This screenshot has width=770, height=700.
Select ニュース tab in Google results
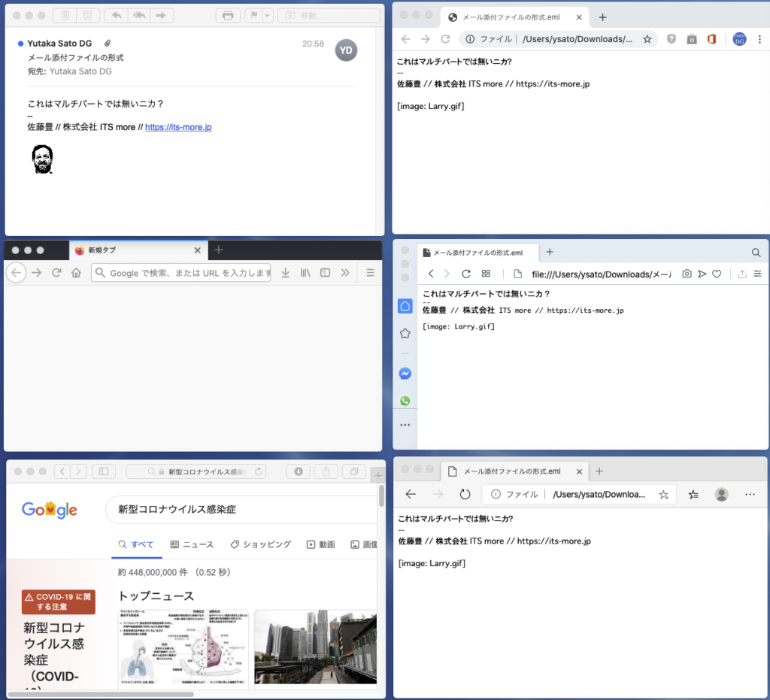tap(192, 544)
